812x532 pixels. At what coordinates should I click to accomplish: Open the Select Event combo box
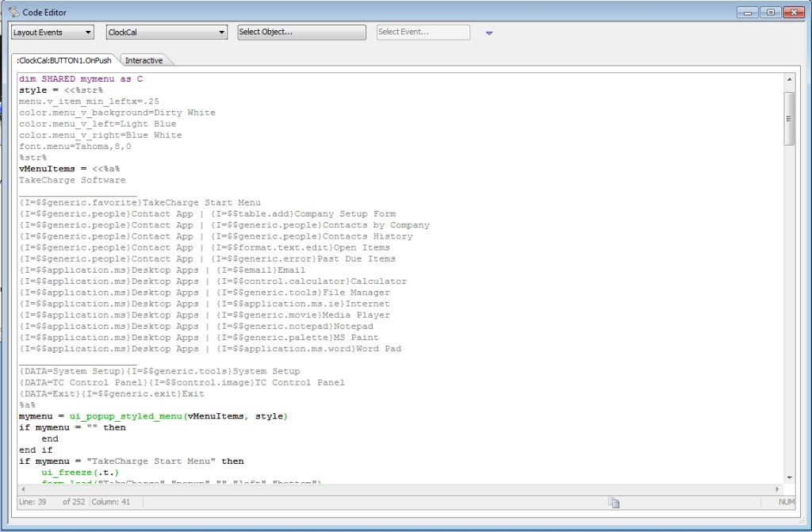tap(423, 33)
